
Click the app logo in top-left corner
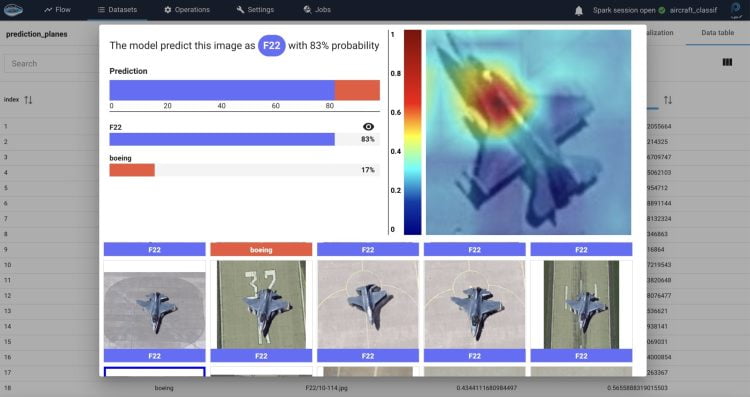(x=13, y=10)
